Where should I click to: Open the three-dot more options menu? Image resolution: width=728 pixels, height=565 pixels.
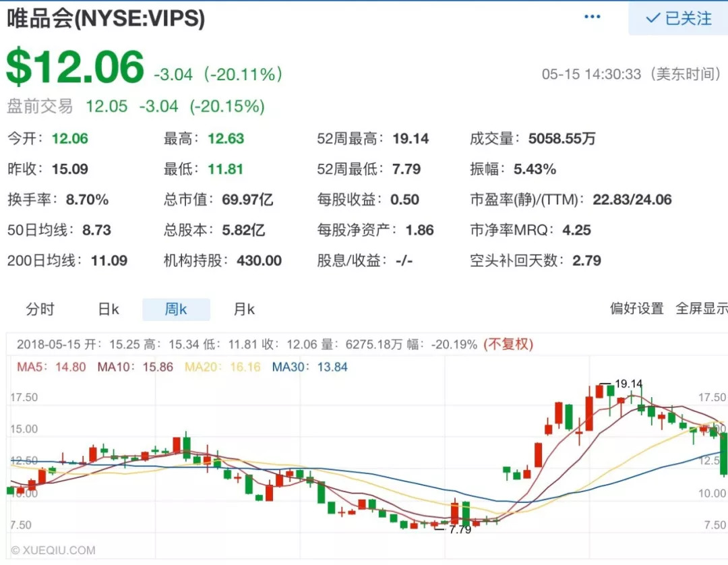tap(592, 17)
